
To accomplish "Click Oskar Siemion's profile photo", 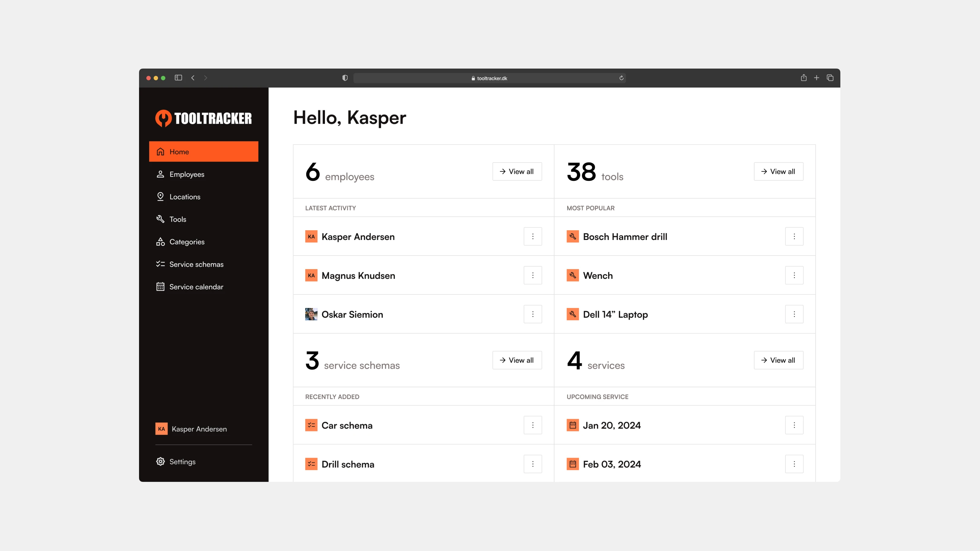I will [x=311, y=314].
